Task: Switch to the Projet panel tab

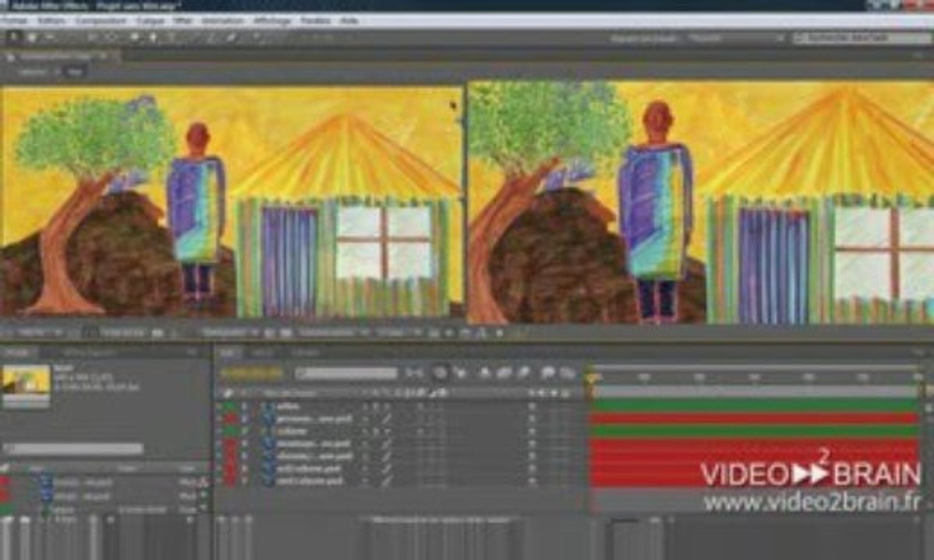Action: click(x=17, y=352)
